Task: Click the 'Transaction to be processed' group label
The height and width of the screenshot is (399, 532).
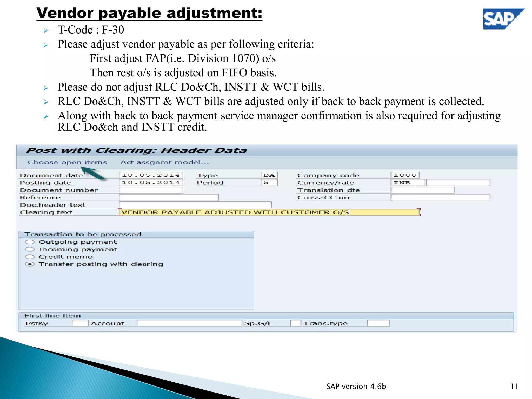Action: click(83, 234)
